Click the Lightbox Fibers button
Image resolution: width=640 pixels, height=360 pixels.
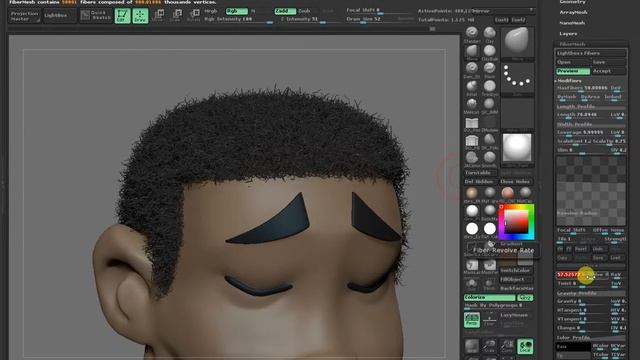pyautogui.click(x=591, y=53)
